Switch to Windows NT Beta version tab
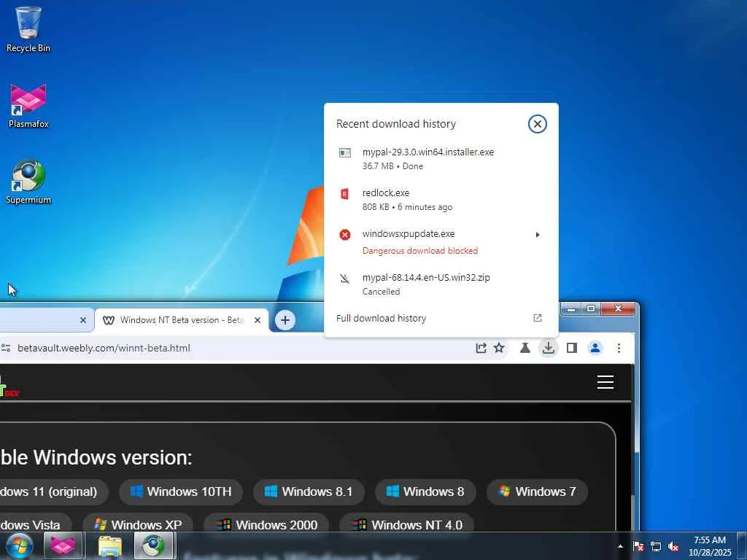The image size is (747, 560). (181, 320)
